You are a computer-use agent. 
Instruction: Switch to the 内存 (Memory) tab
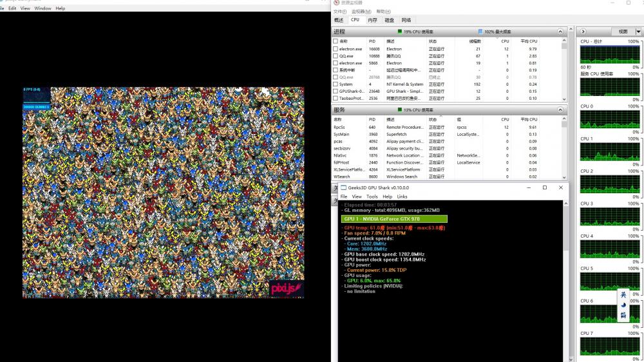372,20
